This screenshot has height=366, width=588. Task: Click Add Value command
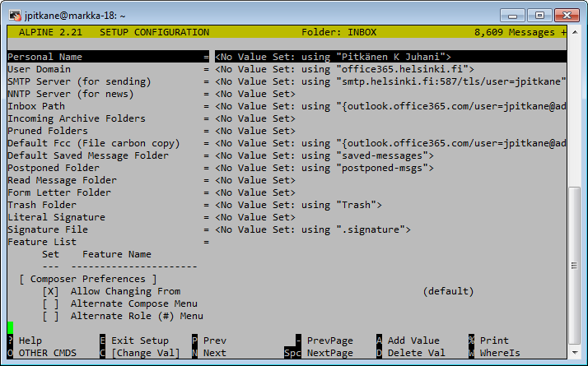pos(408,341)
